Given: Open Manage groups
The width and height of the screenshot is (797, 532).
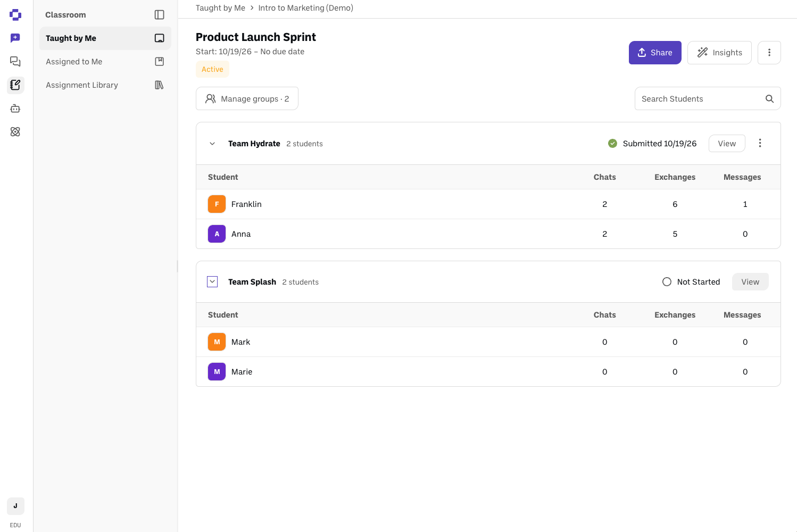Looking at the screenshot, I should (x=247, y=98).
